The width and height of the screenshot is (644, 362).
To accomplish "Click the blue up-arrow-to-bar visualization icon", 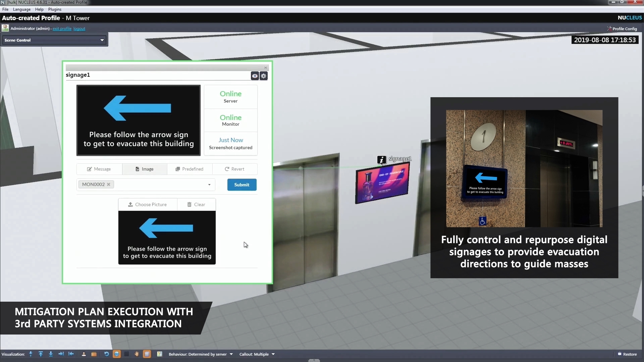I will pyautogui.click(x=41, y=354).
